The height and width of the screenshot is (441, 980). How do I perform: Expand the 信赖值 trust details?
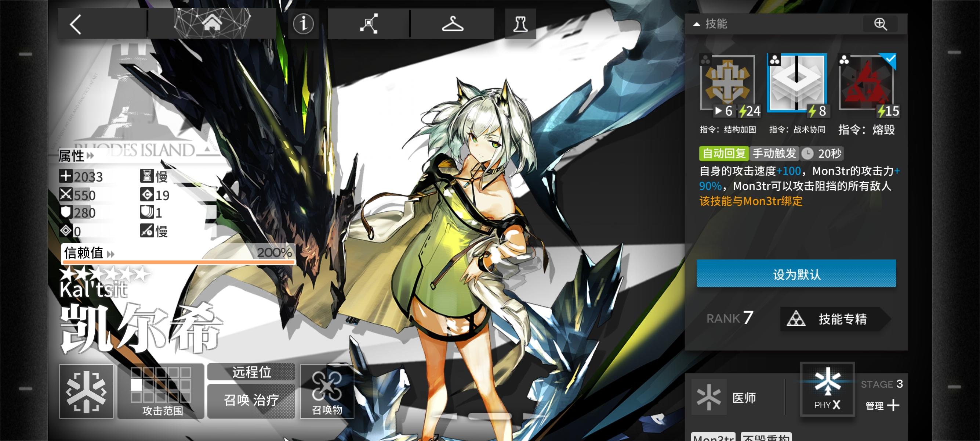[89, 253]
